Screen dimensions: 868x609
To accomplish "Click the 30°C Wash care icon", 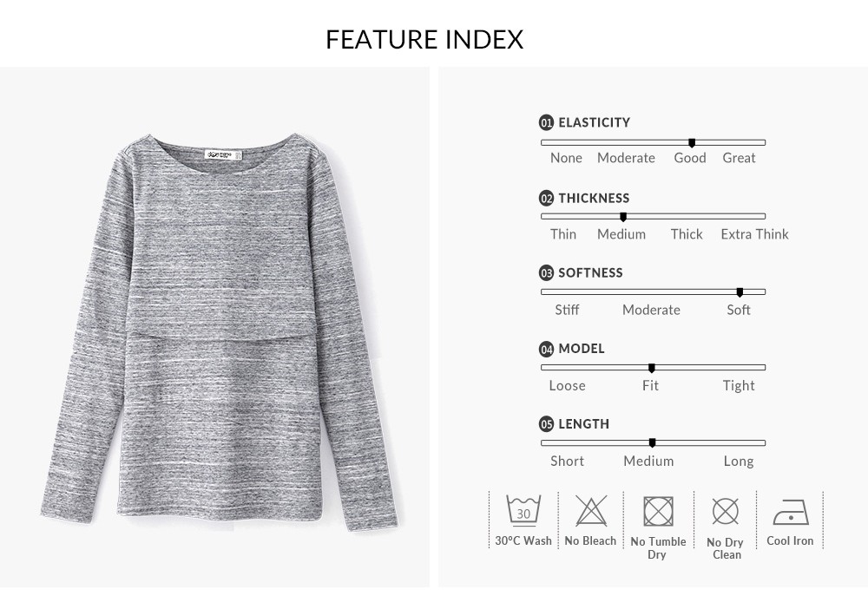I will coord(523,510).
